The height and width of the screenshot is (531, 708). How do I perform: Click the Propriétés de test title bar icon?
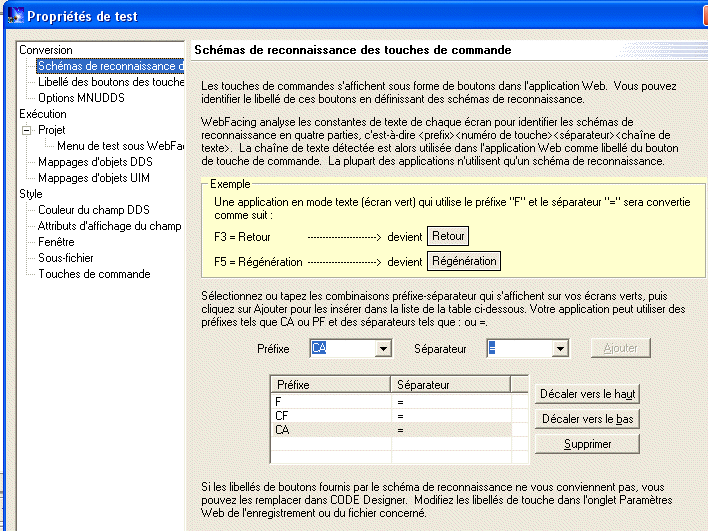pos(16,15)
